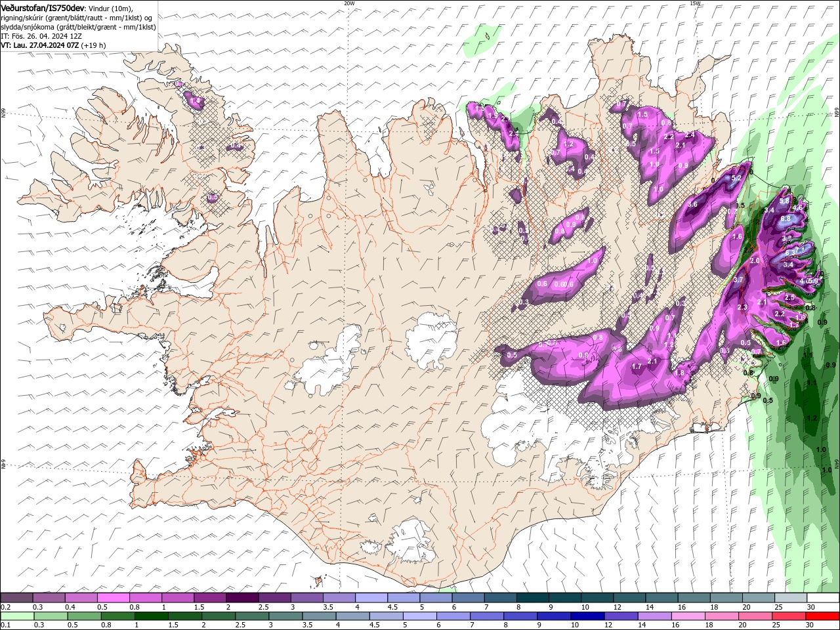Click the 3.6 precipitation value on map
The width and height of the screenshot is (840, 630).
coord(692,204)
